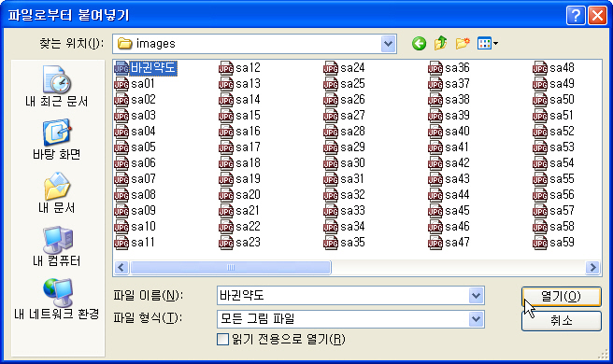Select file name sa32
This screenshot has height=364, width=613.
click(352, 194)
